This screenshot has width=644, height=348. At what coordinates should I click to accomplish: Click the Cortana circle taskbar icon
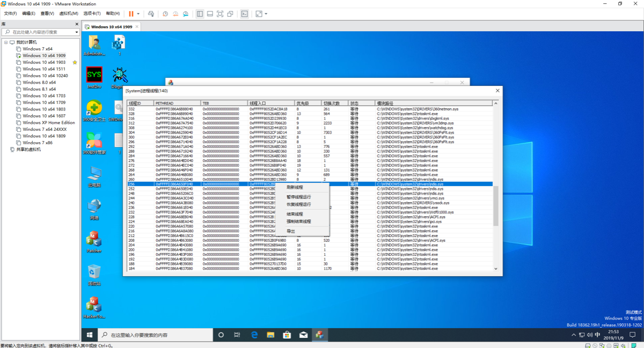(221, 335)
